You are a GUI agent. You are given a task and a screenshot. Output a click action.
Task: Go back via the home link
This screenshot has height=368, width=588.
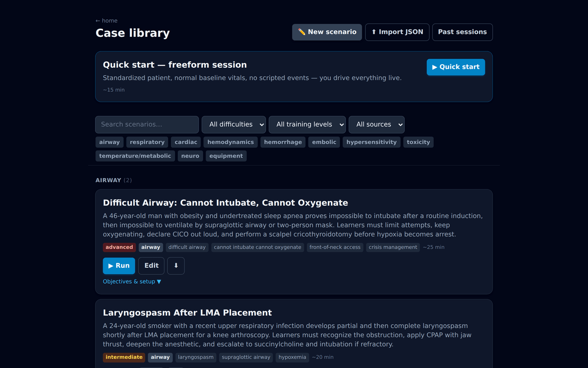point(106,21)
